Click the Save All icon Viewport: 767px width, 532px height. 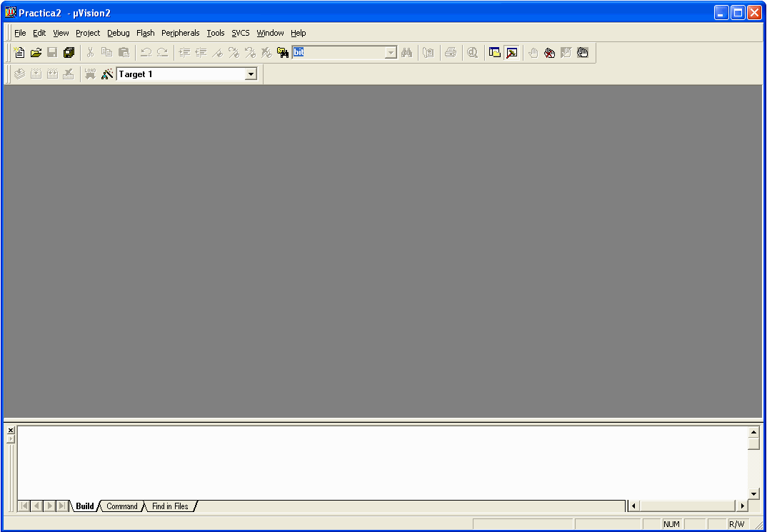69,52
